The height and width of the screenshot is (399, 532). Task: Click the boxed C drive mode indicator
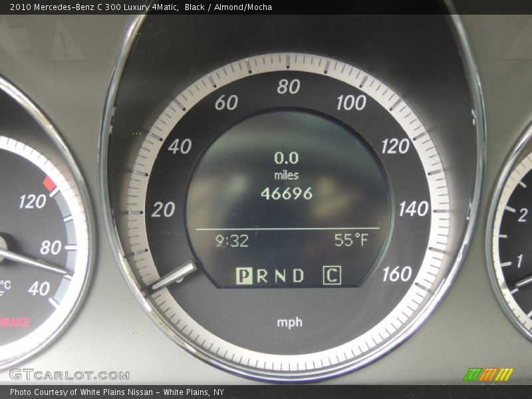(x=332, y=275)
